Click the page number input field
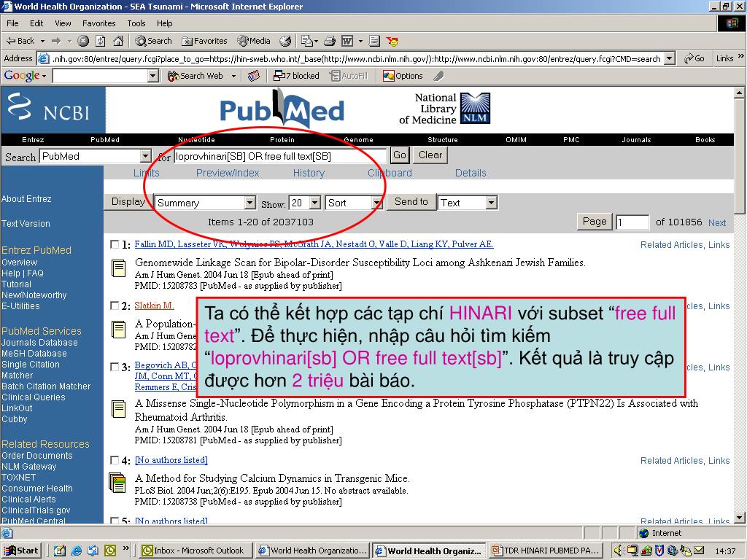The image size is (747, 560). tap(632, 222)
